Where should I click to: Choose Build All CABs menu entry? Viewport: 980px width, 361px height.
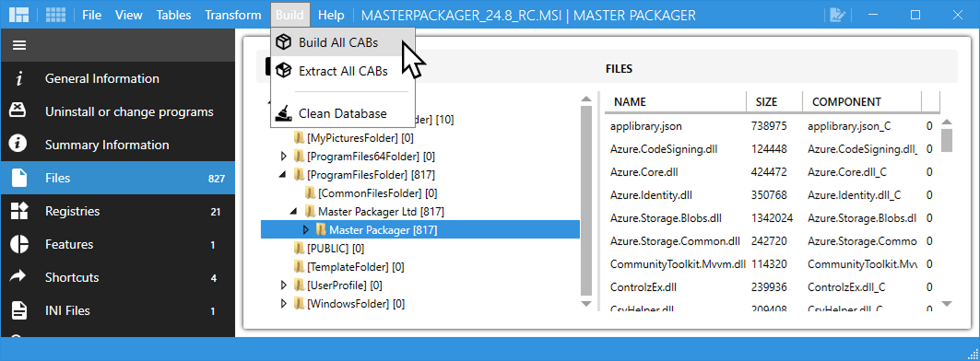point(343,42)
